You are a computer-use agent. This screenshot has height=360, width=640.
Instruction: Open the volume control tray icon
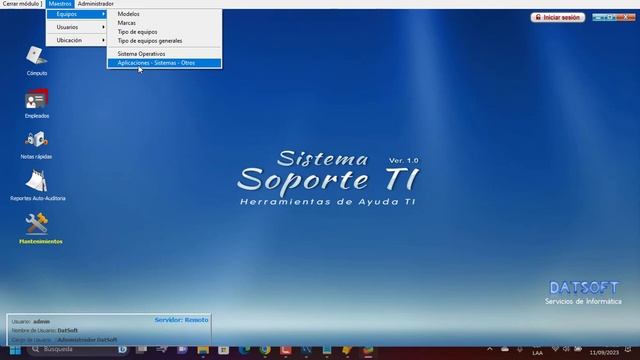[x=566, y=349]
